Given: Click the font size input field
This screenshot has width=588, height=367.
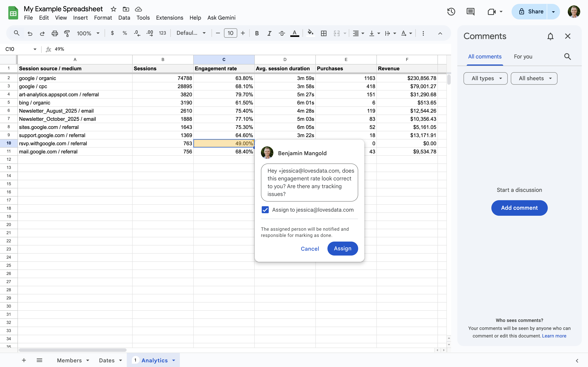Looking at the screenshot, I should 230,33.
